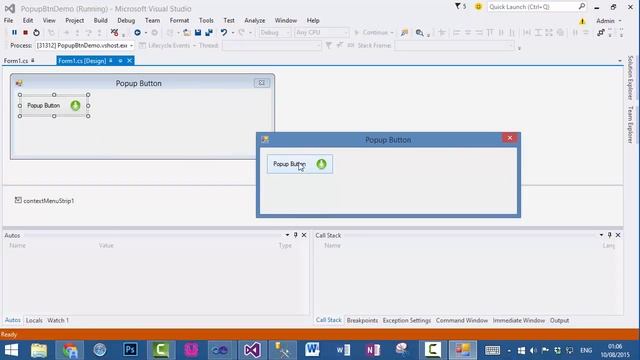Open the Tools menu
640x360 pixels.
(x=206, y=20)
